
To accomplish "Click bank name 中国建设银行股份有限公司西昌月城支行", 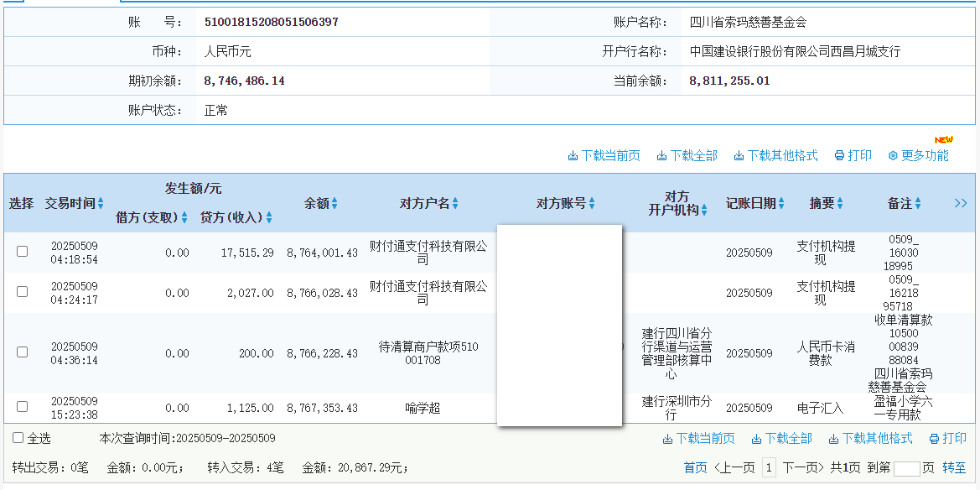I will coord(795,51).
